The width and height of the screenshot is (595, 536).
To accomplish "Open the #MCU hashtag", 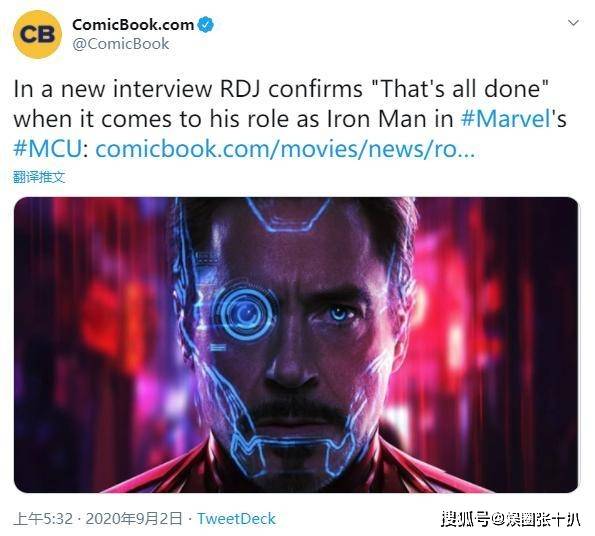I will tap(47, 149).
